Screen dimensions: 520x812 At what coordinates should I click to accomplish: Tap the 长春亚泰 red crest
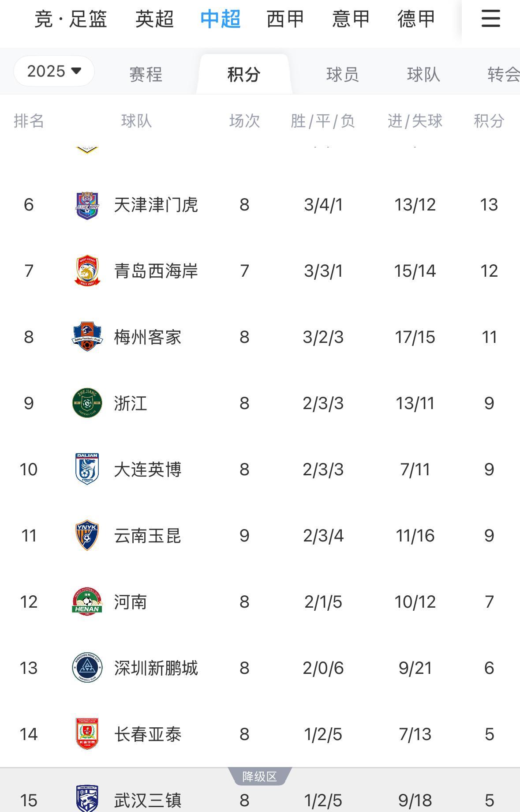click(87, 734)
